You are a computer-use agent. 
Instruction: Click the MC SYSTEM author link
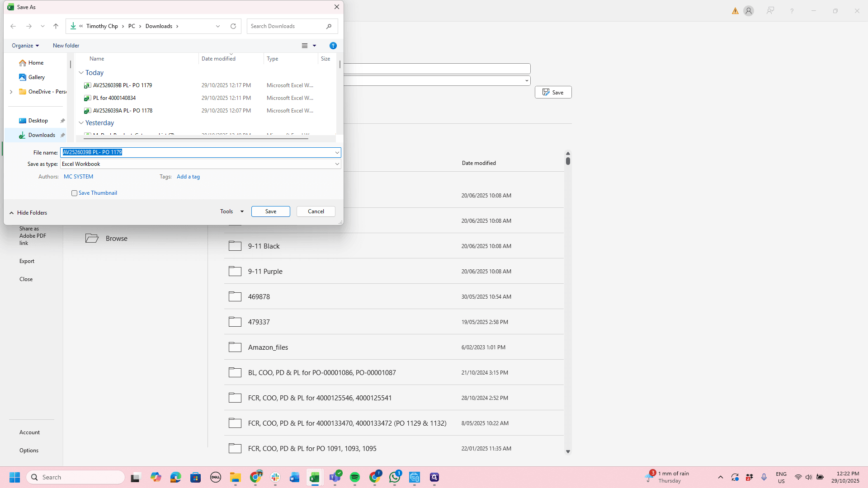(79, 177)
